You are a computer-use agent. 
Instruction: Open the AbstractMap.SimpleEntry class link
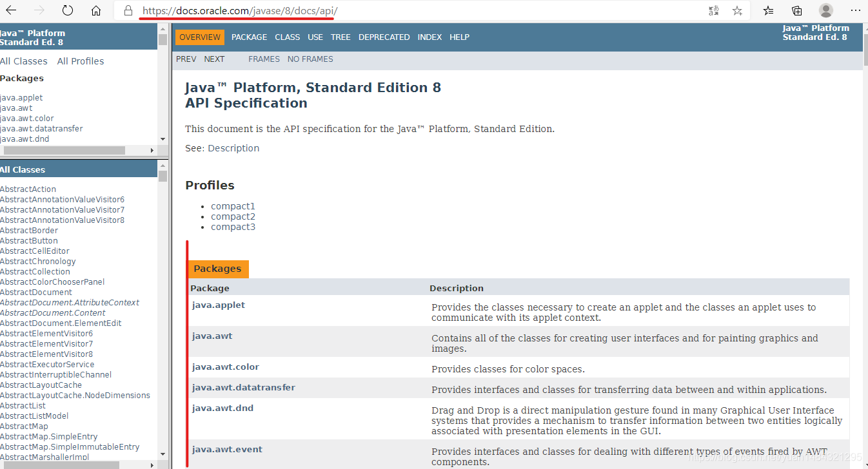(49, 437)
